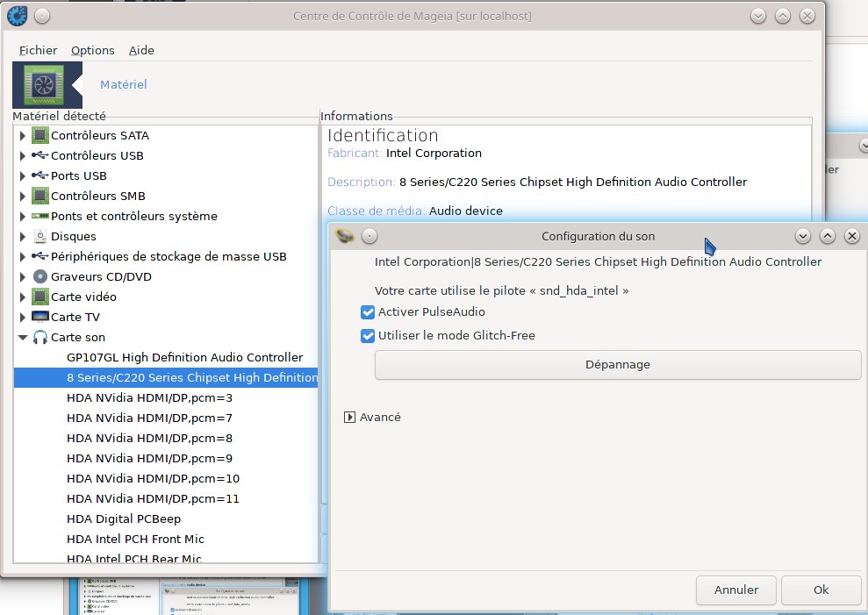
Task: Click the Contrôleurs SATA chip icon
Action: tap(39, 135)
